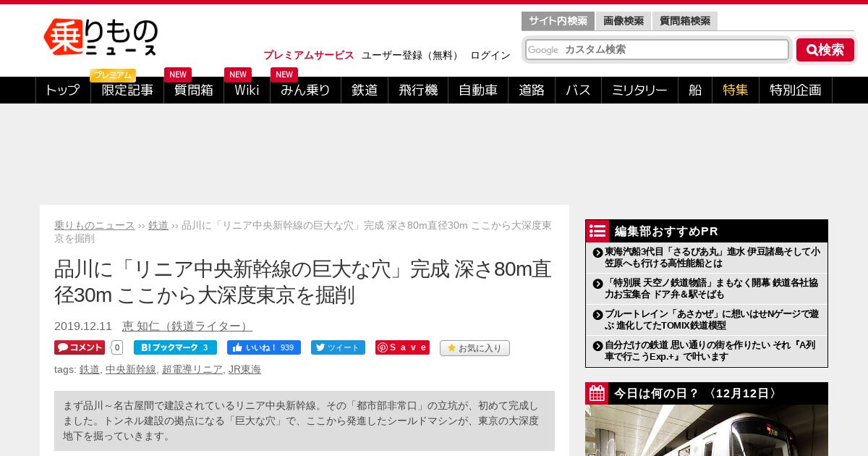868x456 pixels.
Task: Click the calendar icon beside 今日は何の日？
Action: point(597,393)
